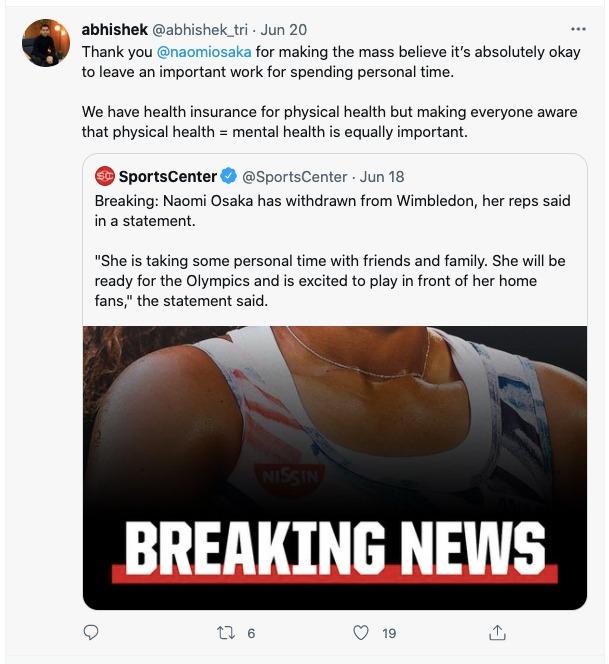Open the Breaking News image

pyautogui.click(x=335, y=468)
